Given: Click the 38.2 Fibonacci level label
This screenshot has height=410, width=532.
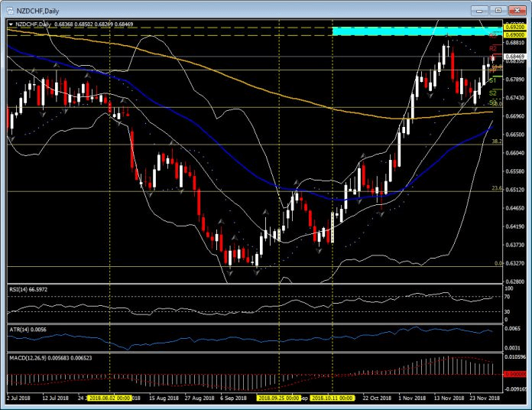Looking at the screenshot, I should [495, 142].
